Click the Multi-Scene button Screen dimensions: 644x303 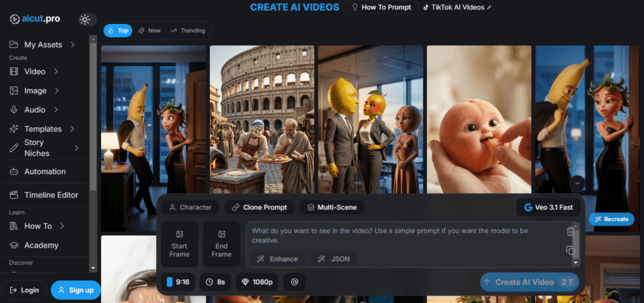pos(332,207)
